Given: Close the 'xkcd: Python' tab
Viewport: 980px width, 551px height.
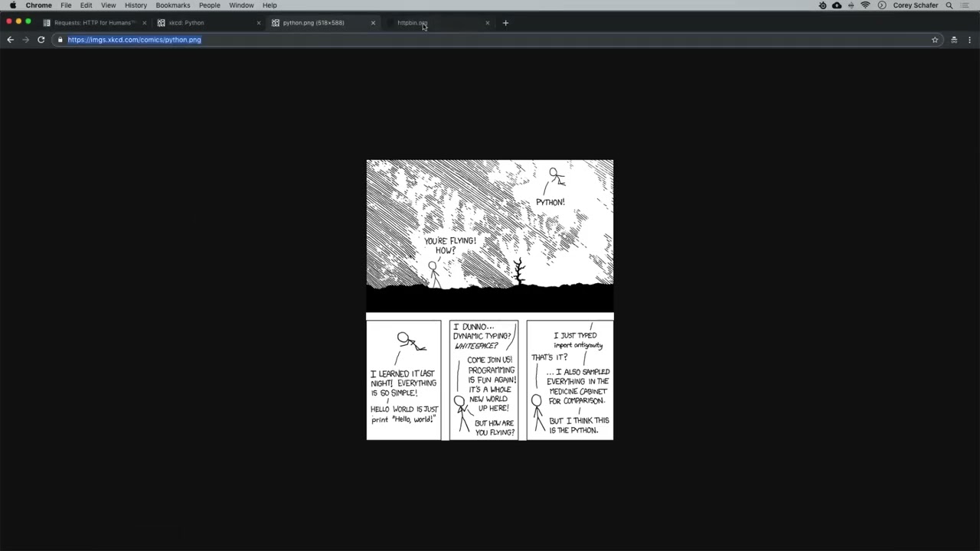Looking at the screenshot, I should click(259, 23).
